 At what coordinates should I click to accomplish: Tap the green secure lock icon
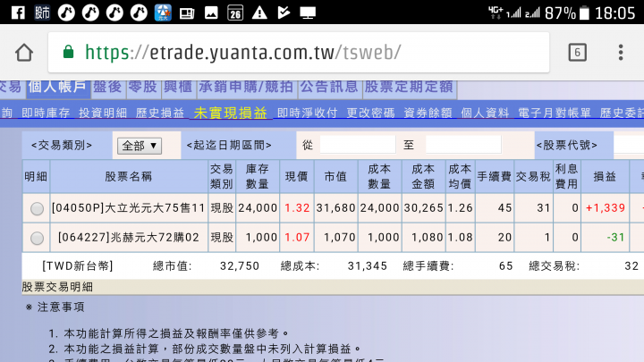[68, 52]
